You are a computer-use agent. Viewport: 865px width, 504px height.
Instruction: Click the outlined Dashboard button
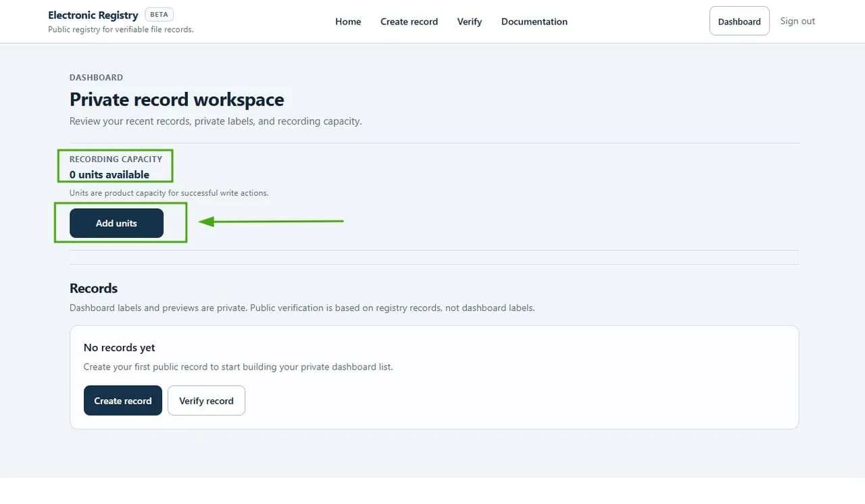[739, 21]
